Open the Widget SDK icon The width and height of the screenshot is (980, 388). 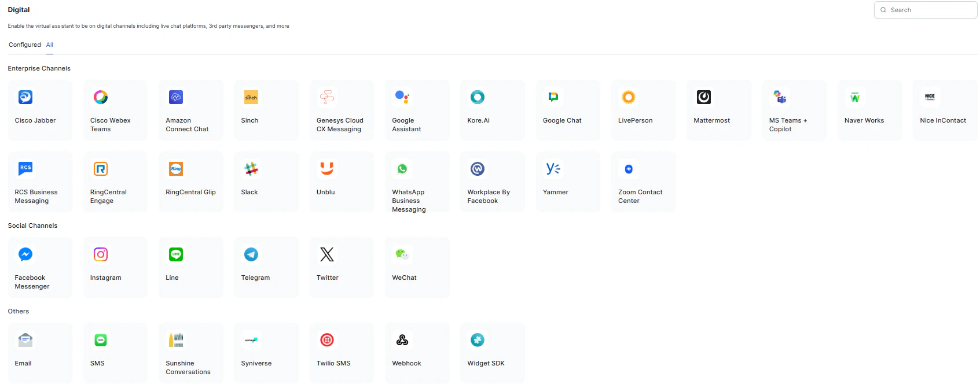click(x=478, y=340)
